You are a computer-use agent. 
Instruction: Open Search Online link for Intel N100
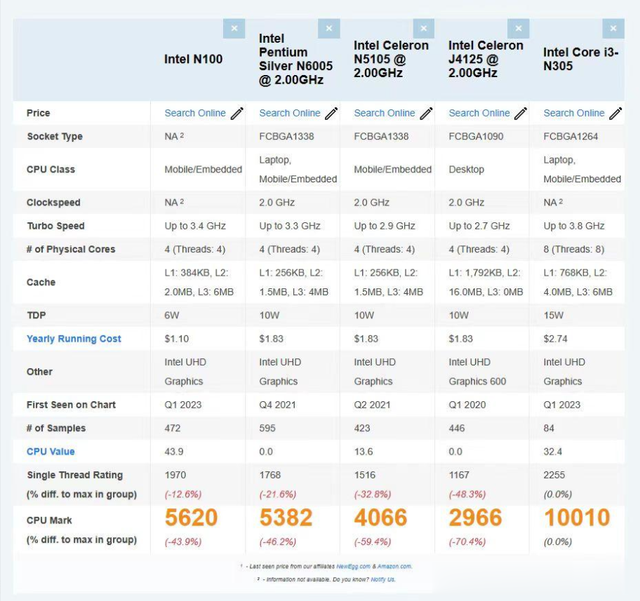(195, 113)
